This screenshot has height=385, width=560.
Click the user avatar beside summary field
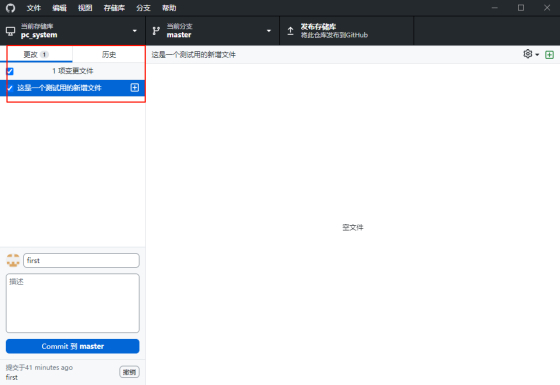click(13, 260)
